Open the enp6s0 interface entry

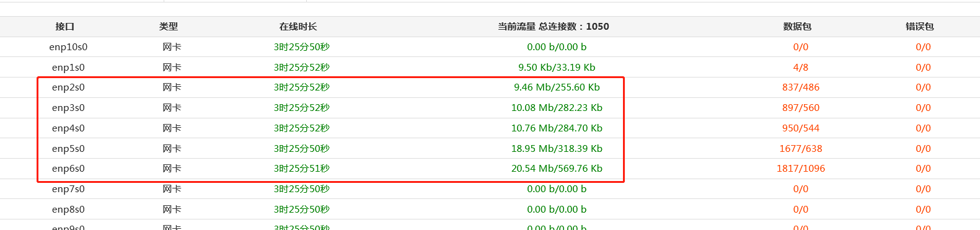(68, 169)
